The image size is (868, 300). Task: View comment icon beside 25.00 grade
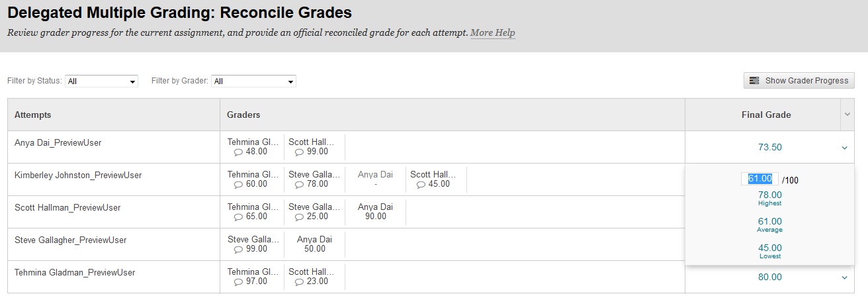click(300, 217)
